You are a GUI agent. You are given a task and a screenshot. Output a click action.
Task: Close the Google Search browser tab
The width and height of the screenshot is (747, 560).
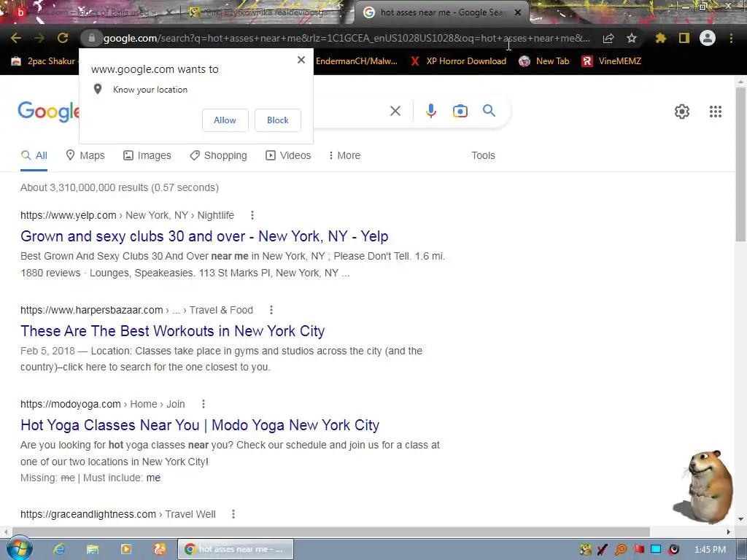[518, 12]
